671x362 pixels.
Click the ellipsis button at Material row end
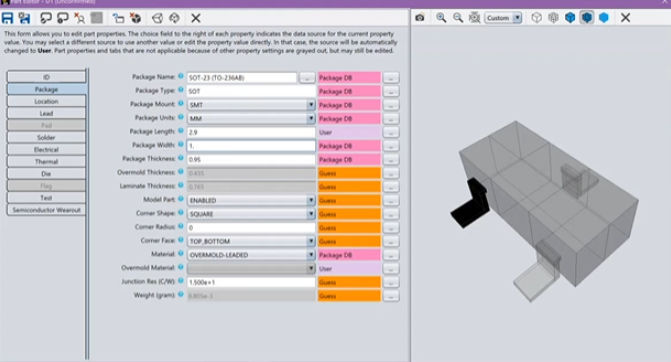[x=391, y=255]
